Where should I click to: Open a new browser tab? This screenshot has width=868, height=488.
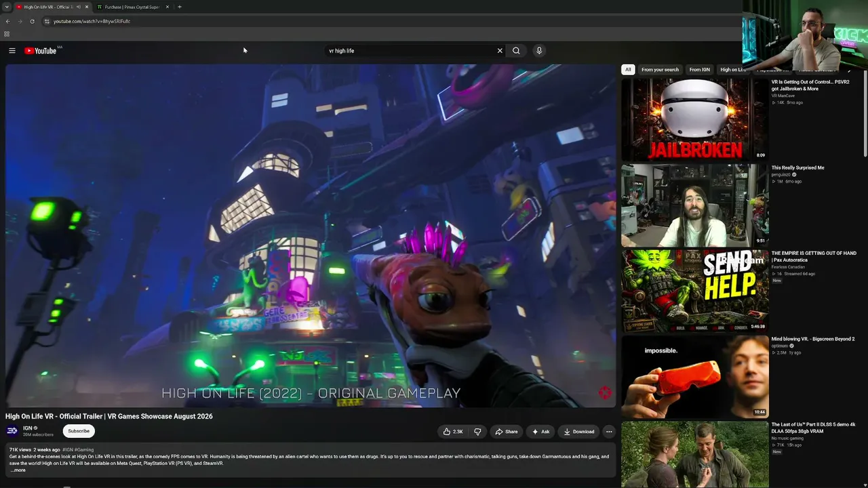point(180,7)
